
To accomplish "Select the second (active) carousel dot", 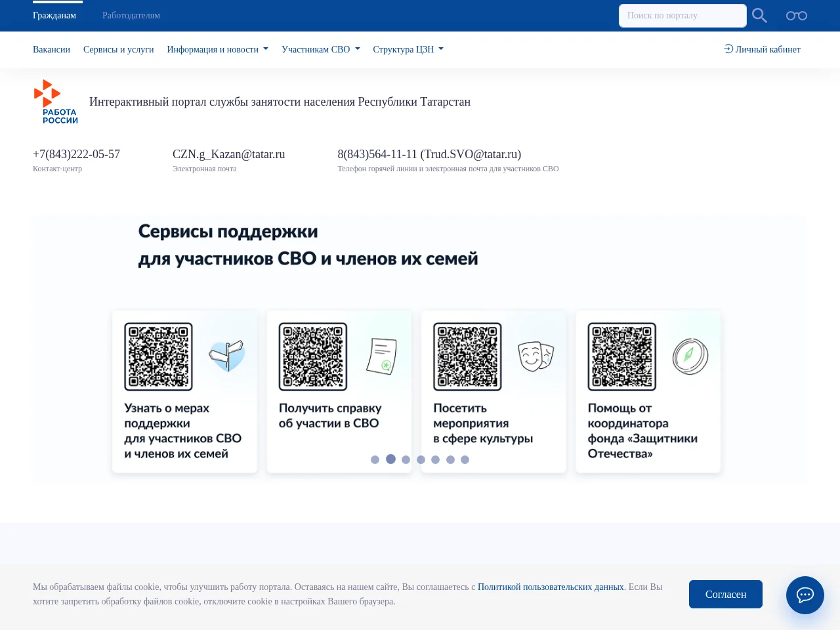I will [x=390, y=459].
